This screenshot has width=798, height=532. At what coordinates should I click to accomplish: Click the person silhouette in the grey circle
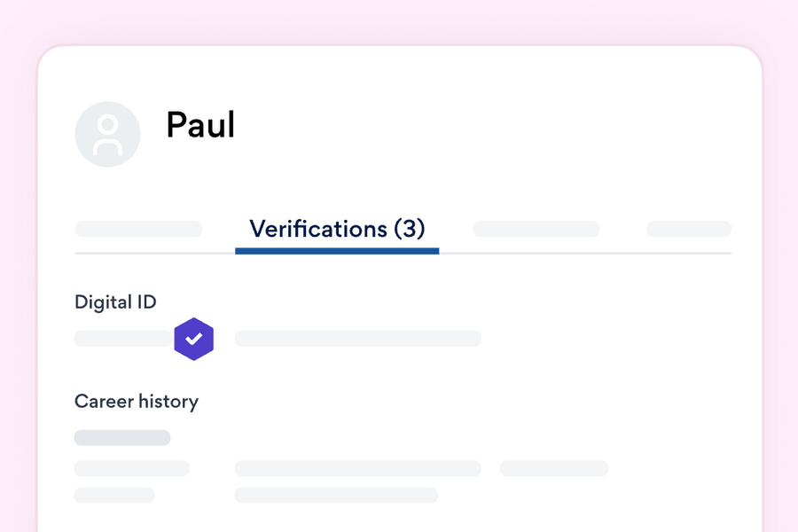click(107, 136)
